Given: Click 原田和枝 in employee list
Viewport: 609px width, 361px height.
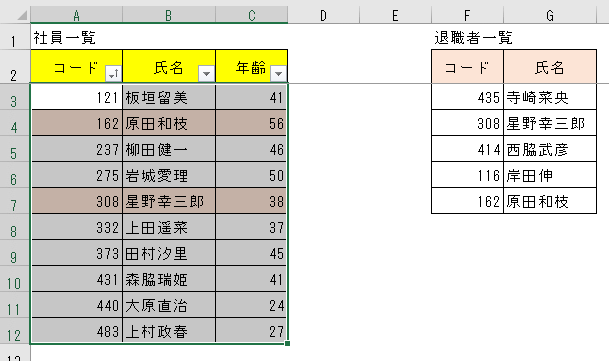Looking at the screenshot, I should click(169, 123).
